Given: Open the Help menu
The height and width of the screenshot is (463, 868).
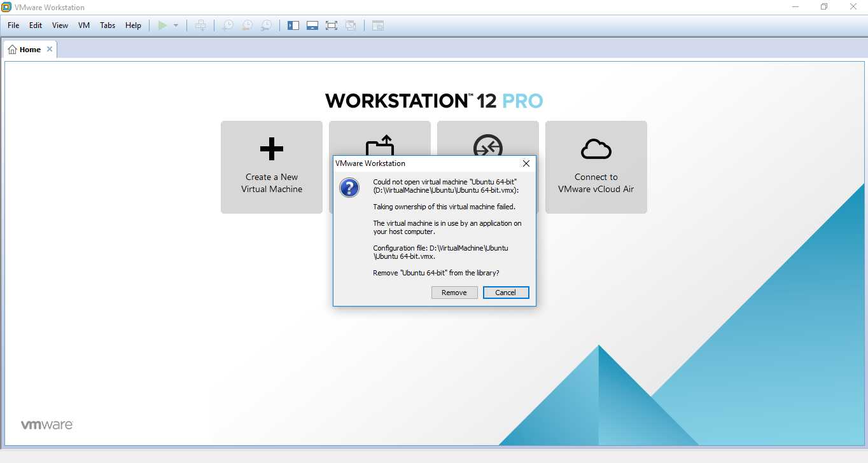Looking at the screenshot, I should pos(133,25).
